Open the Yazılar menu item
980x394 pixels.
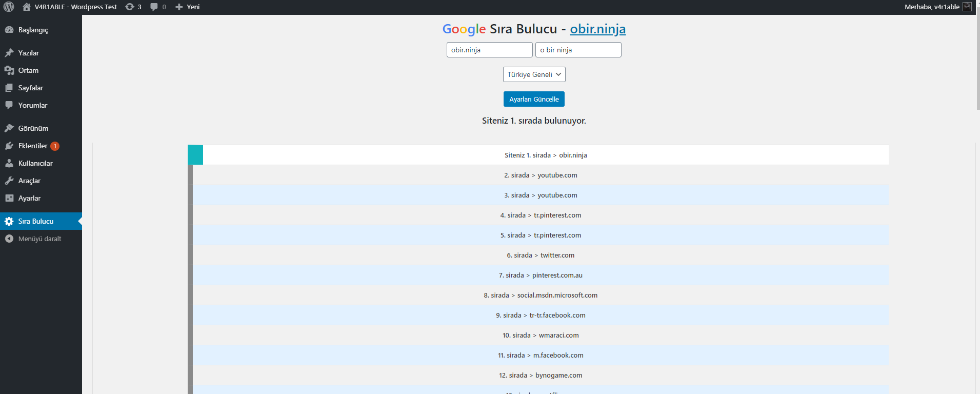(41, 53)
